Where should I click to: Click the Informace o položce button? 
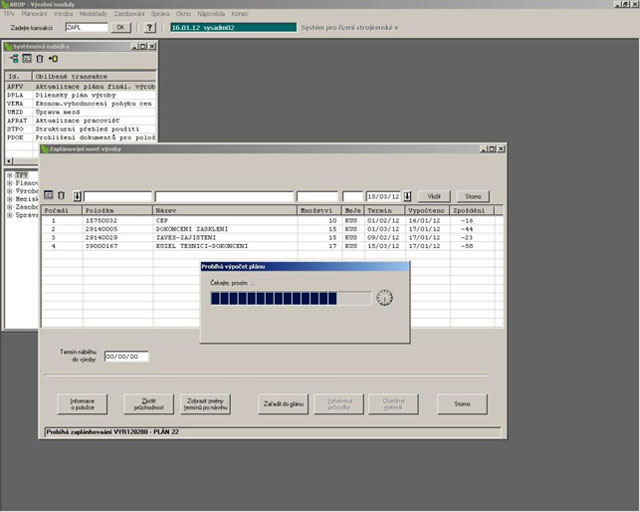pyautogui.click(x=82, y=404)
